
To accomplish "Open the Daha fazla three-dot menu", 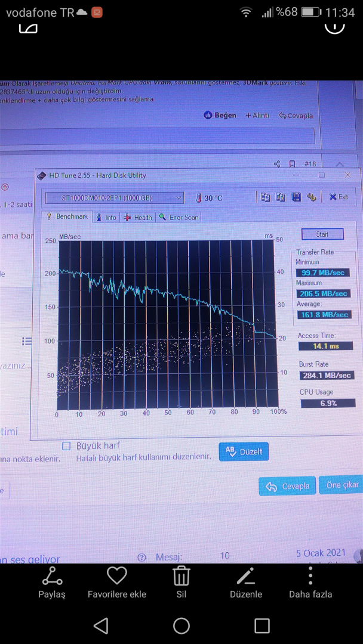I will [310, 576].
